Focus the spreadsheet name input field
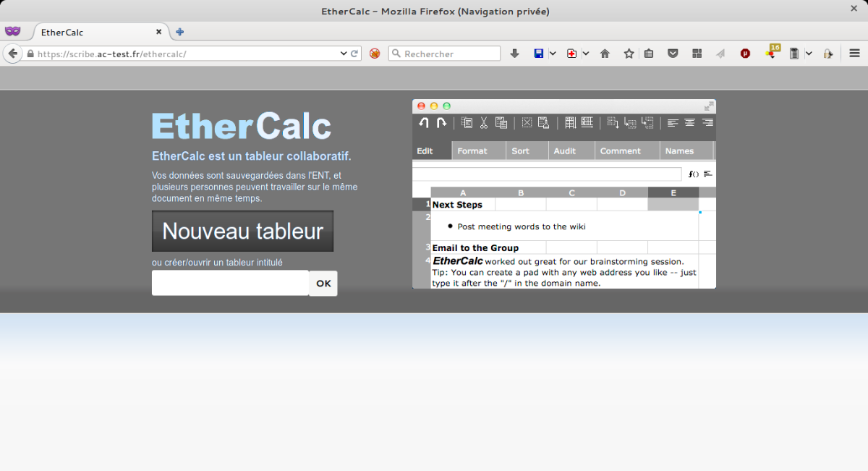The width and height of the screenshot is (868, 471). pos(230,283)
